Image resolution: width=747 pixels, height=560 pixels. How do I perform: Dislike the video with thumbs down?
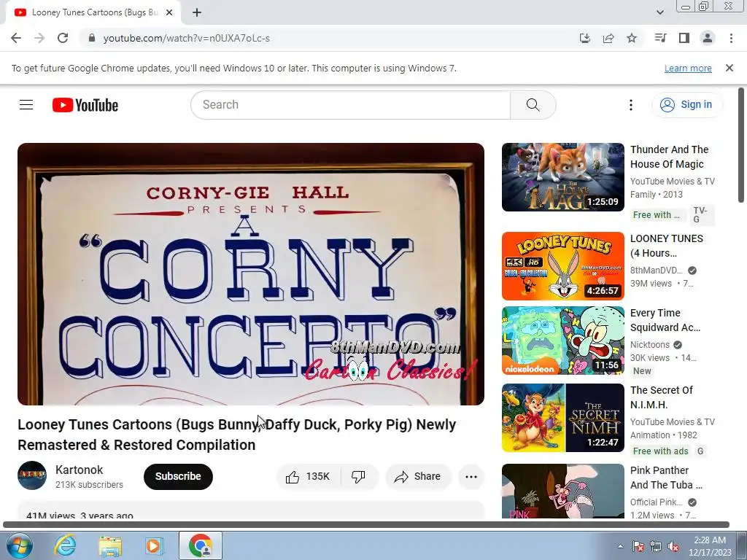358,476
